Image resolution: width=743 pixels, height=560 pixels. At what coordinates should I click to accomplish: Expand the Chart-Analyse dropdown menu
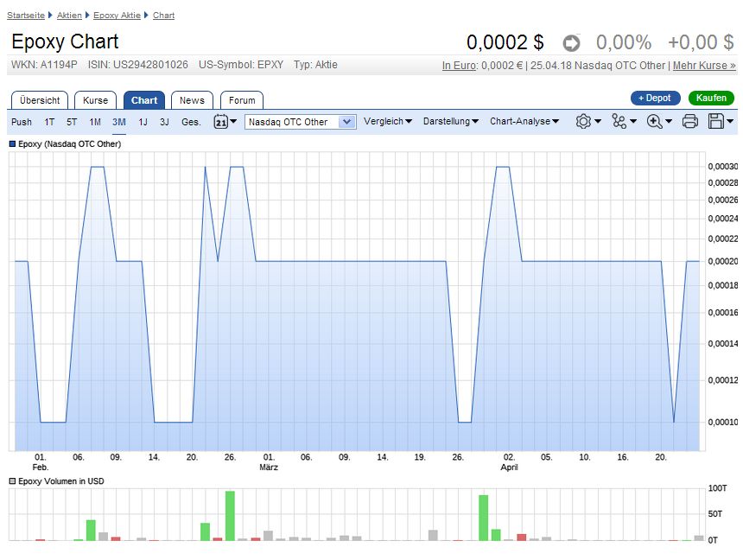(524, 121)
